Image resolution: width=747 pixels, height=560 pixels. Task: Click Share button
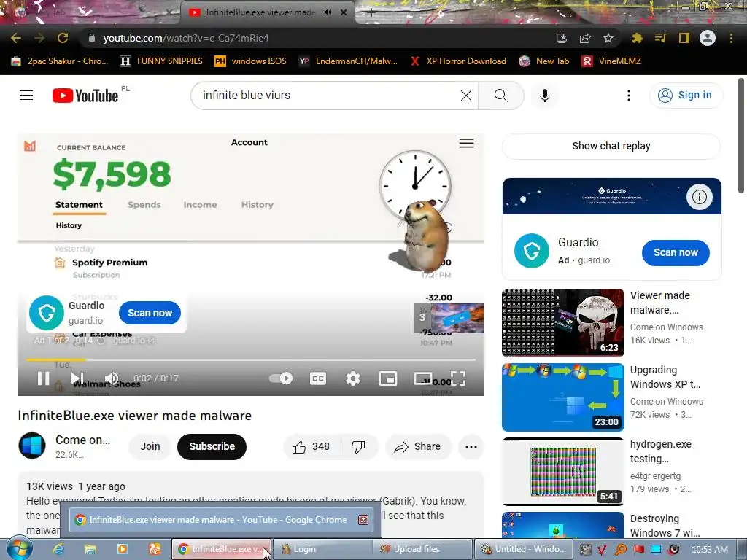(417, 447)
